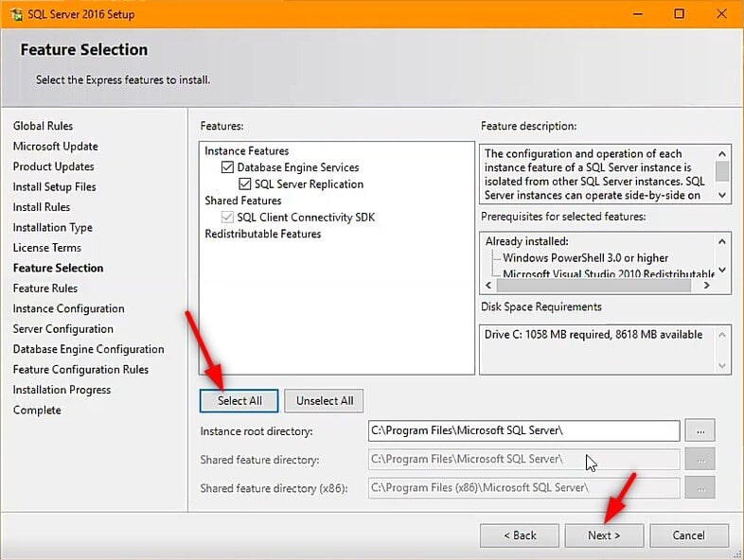Image resolution: width=744 pixels, height=560 pixels.
Task: Click the Instance Configuration step
Action: (68, 308)
